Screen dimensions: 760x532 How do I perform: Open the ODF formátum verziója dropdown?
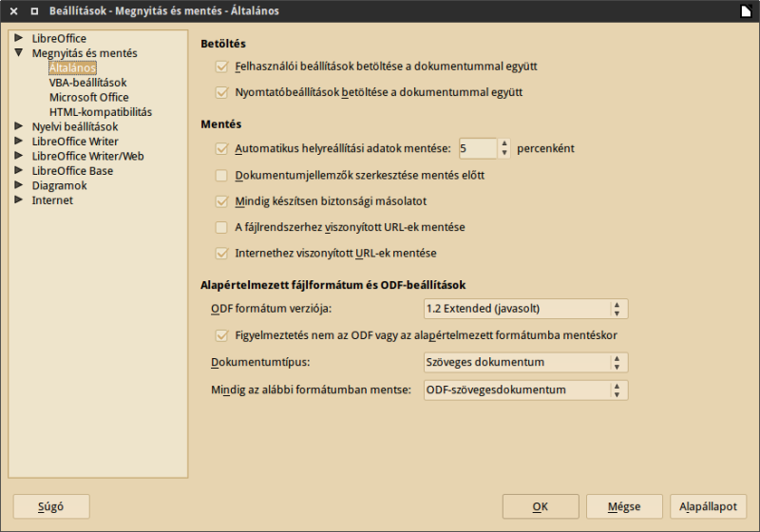click(617, 309)
